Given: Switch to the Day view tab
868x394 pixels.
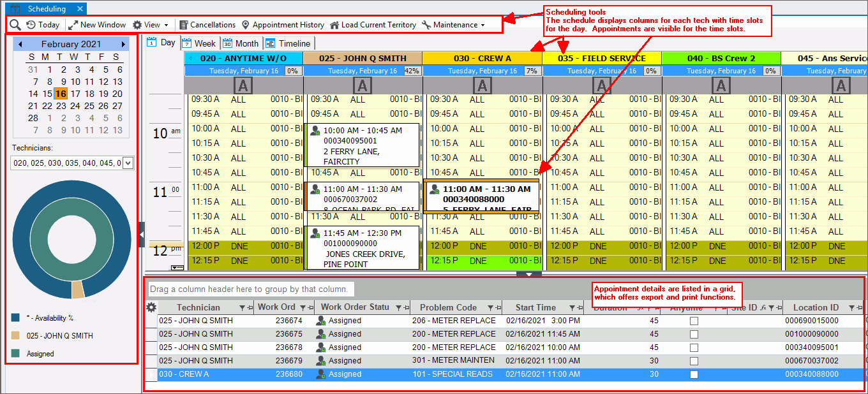Looking at the screenshot, I should [162, 43].
